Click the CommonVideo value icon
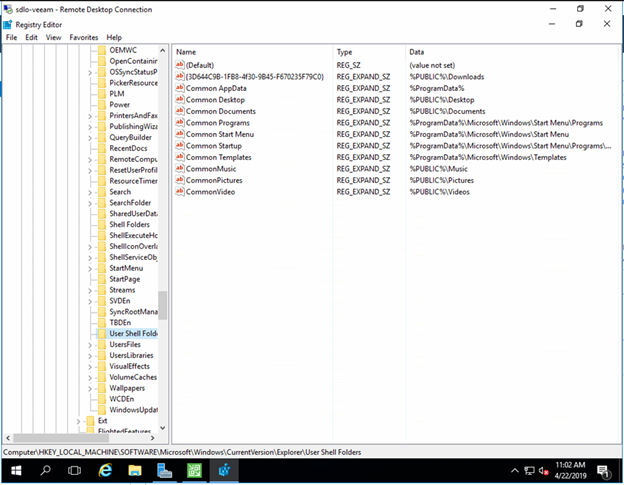Viewport: 624px width, 485px height. click(x=180, y=192)
